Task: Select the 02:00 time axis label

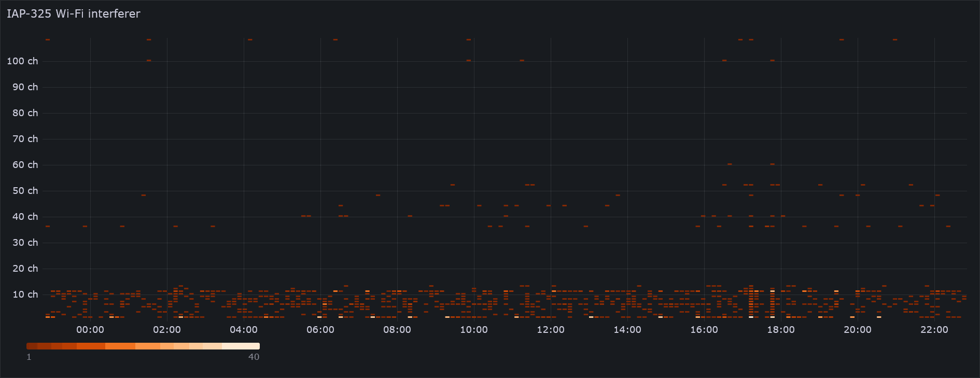Action: click(x=167, y=330)
